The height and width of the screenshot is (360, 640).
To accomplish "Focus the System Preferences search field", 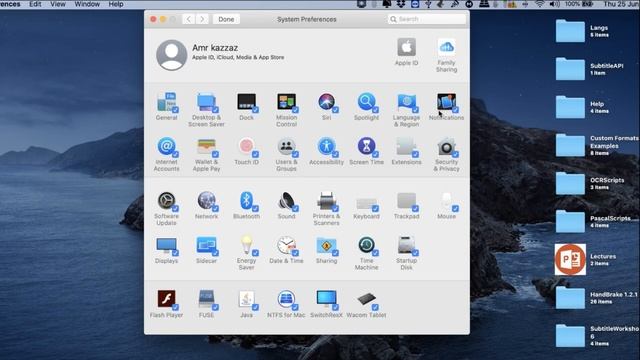I will 427,19.
